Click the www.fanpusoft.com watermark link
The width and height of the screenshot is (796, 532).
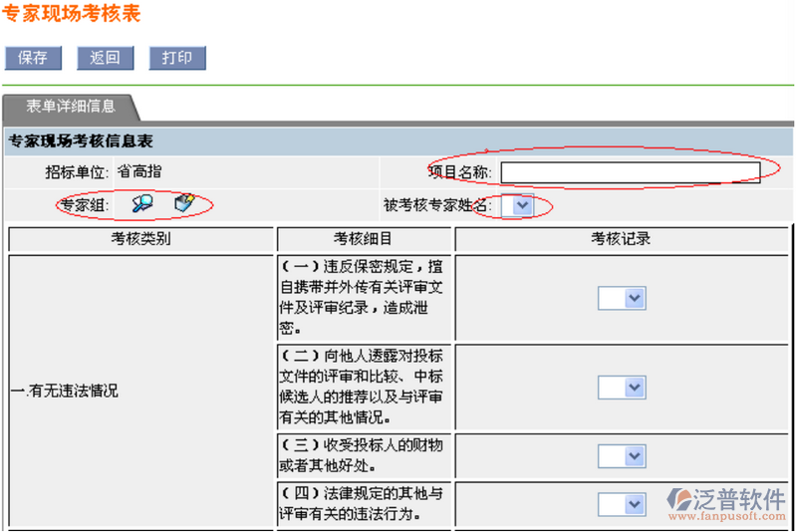coord(726,516)
